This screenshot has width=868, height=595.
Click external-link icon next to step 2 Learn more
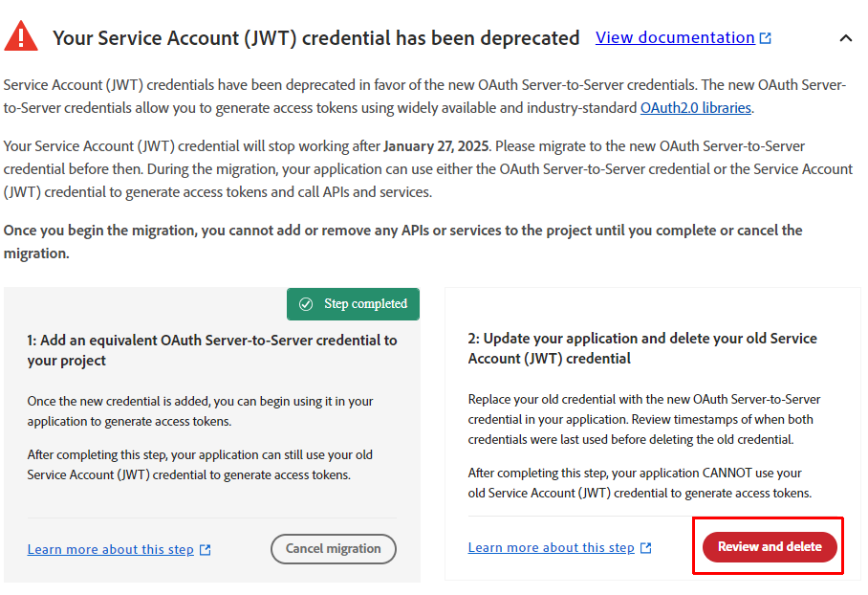pos(646,548)
